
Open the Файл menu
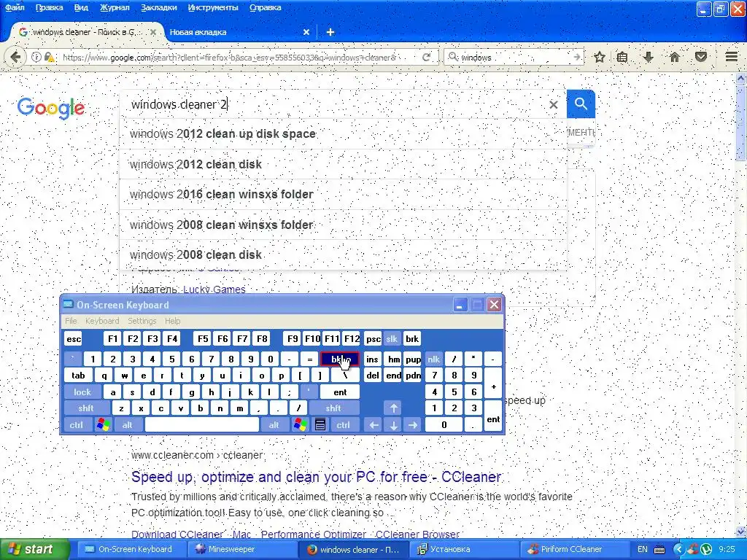(x=15, y=7)
